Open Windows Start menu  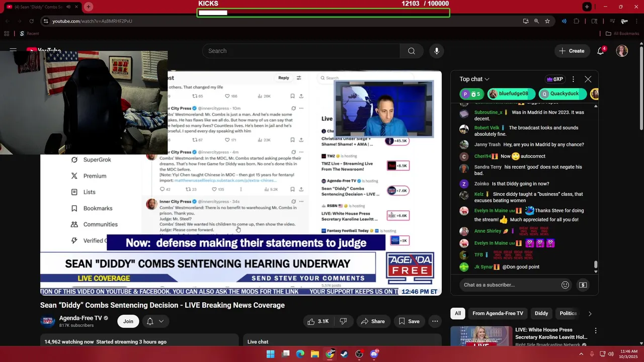coord(270,354)
